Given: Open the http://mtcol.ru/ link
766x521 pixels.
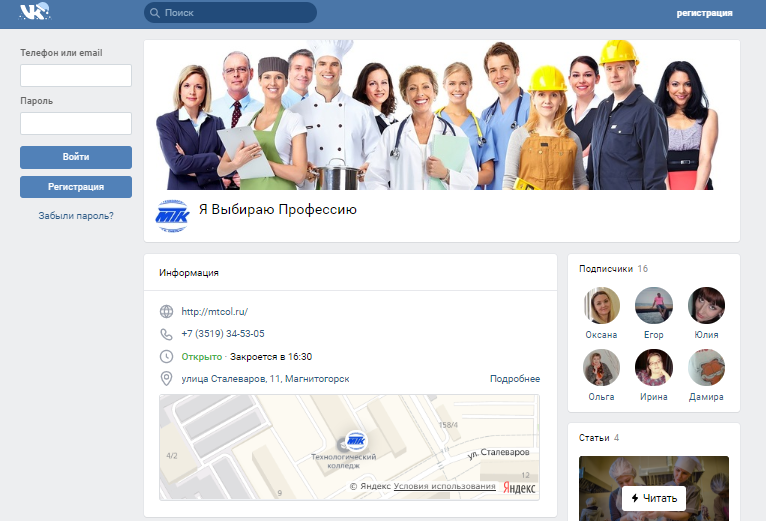Looking at the screenshot, I should [214, 311].
